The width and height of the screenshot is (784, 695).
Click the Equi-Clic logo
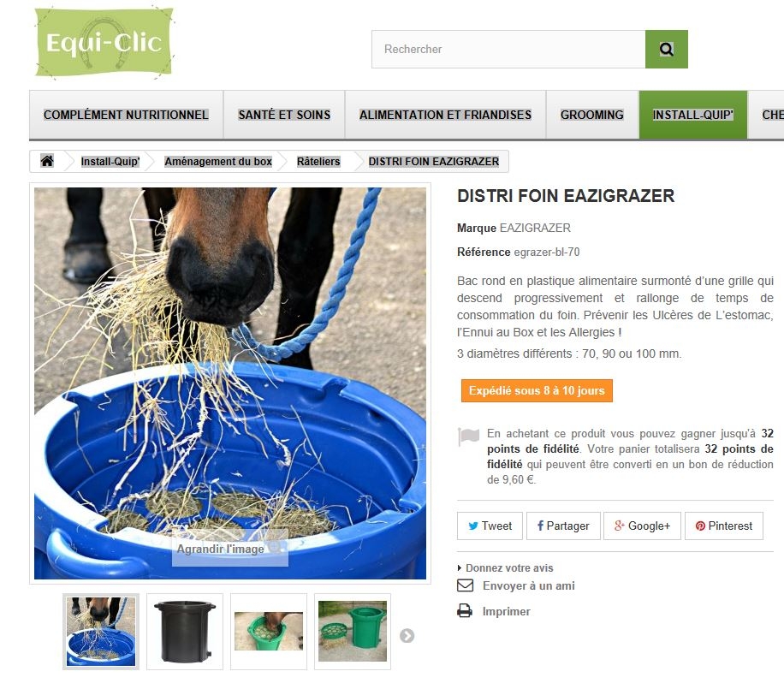[104, 43]
